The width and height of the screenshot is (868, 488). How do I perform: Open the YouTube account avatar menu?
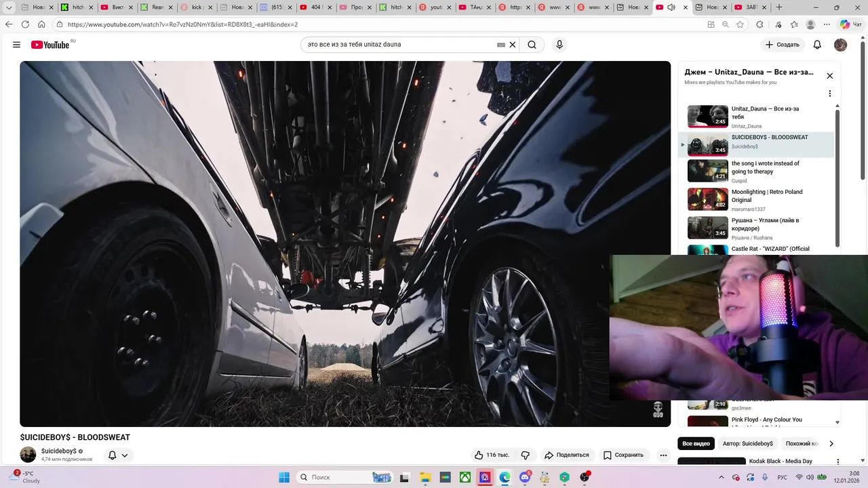tap(840, 45)
